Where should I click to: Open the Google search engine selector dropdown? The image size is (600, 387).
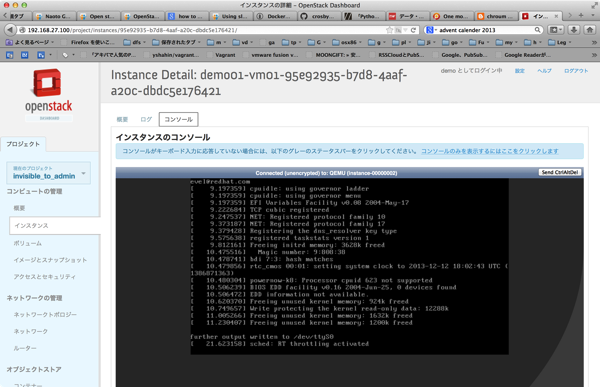tap(431, 30)
